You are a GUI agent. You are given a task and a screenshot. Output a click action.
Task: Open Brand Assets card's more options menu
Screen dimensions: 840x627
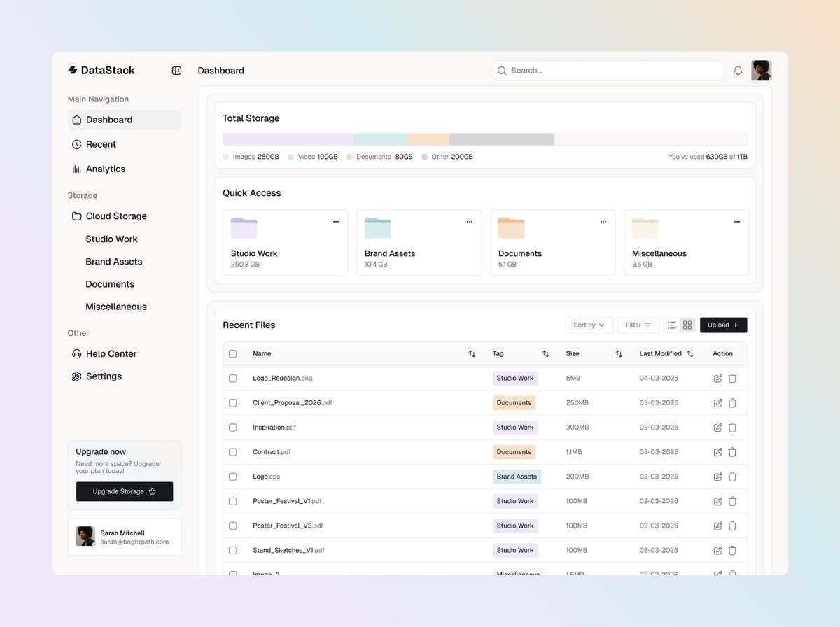point(470,222)
